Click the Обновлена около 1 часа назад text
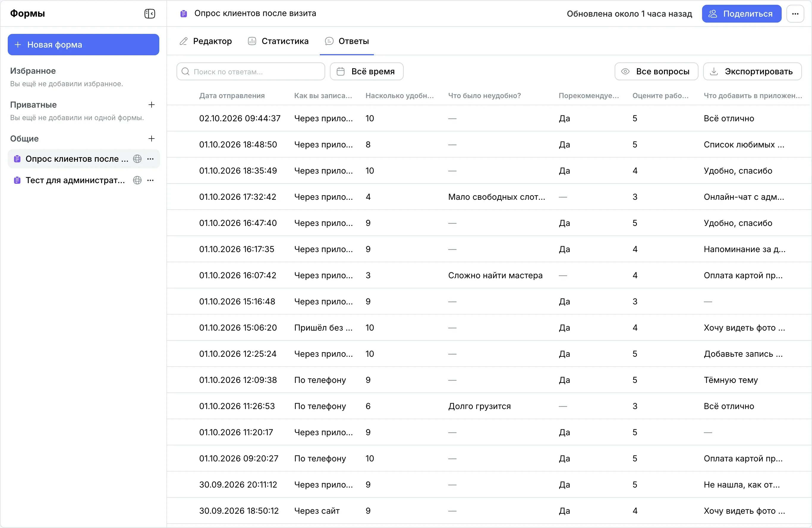This screenshot has height=528, width=812. (629, 14)
